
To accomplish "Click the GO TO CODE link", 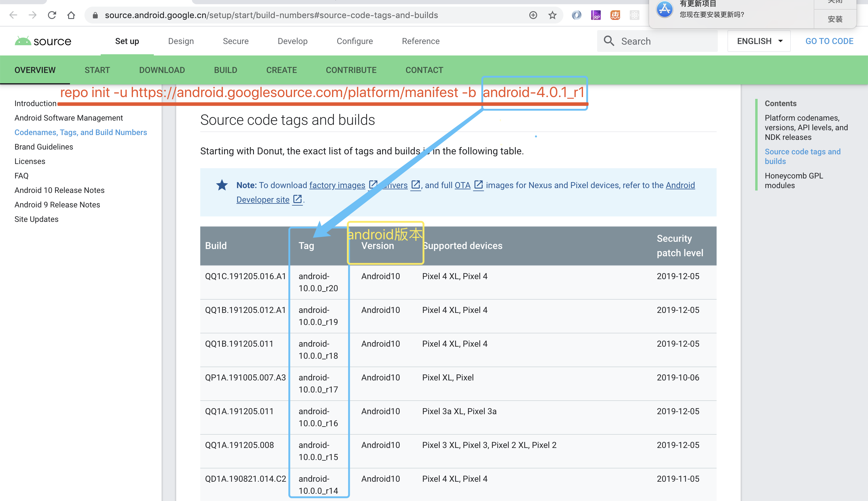I will click(x=829, y=41).
